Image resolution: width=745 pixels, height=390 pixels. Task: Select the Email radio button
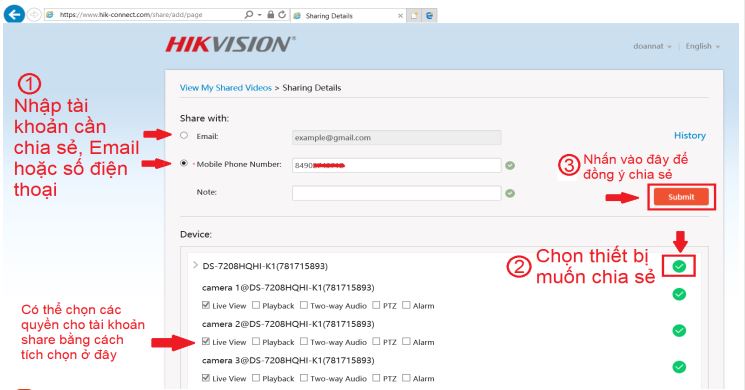click(x=184, y=135)
